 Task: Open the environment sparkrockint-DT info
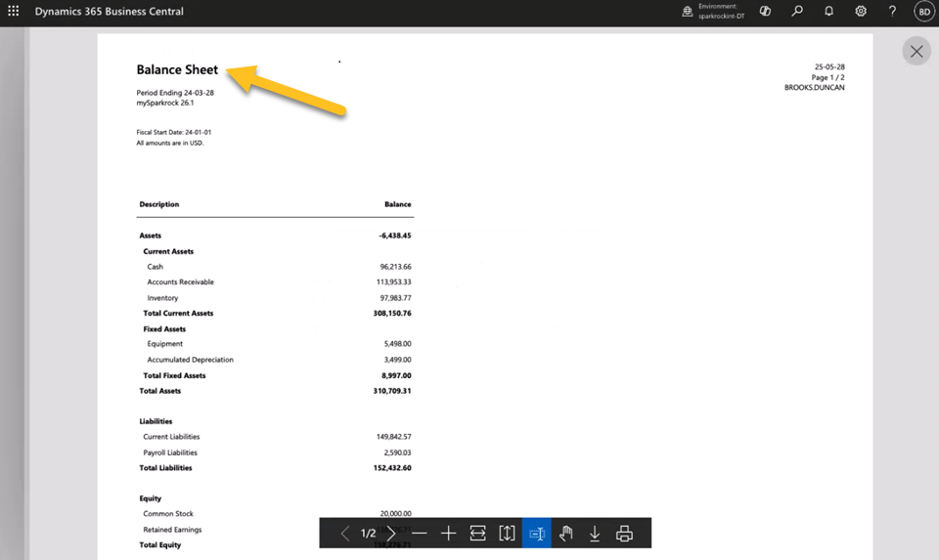coord(714,12)
